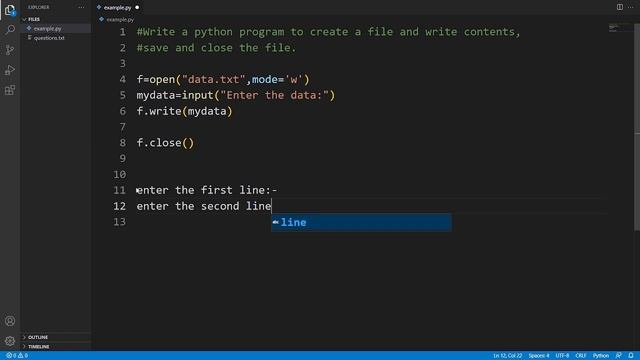Go to line via Ln 12, Col 22

(x=507, y=356)
